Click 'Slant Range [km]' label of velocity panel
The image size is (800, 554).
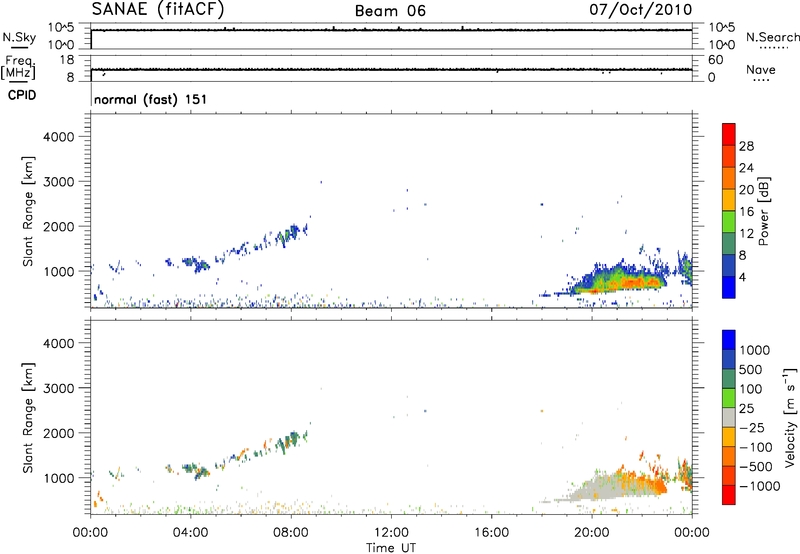(28, 417)
